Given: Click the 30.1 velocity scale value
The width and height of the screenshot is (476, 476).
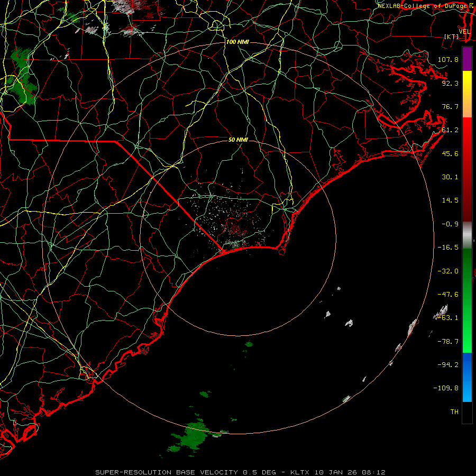Looking at the screenshot, I should click(450, 177).
